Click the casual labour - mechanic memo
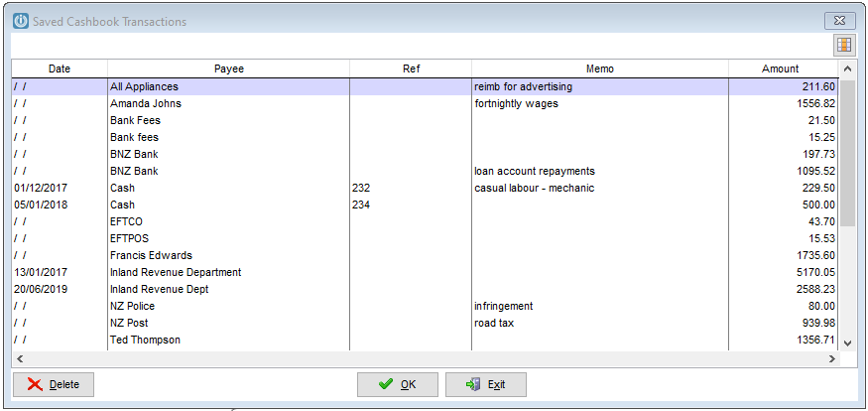 [x=535, y=188]
